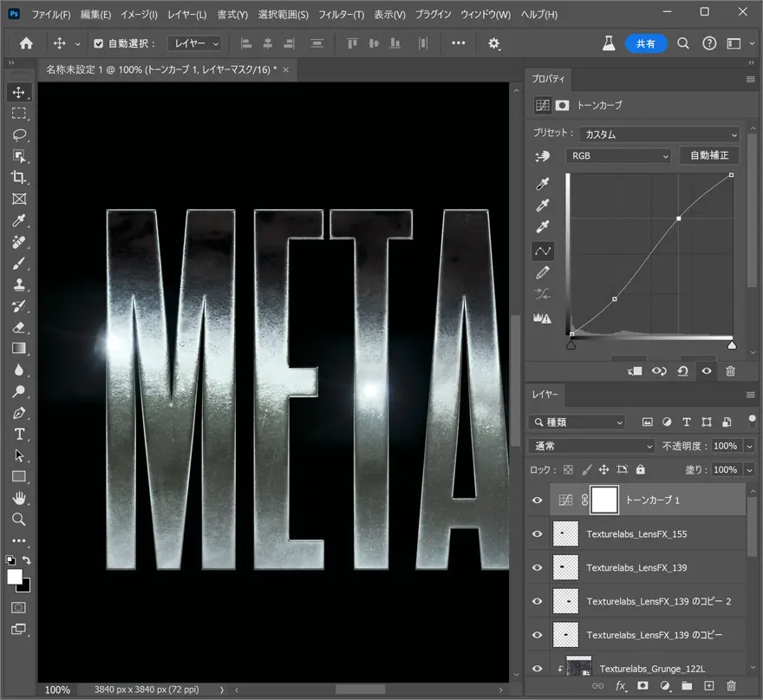Viewport: 763px width, 700px height.
Task: Open the 通常 blend mode dropdown
Action: tap(592, 446)
